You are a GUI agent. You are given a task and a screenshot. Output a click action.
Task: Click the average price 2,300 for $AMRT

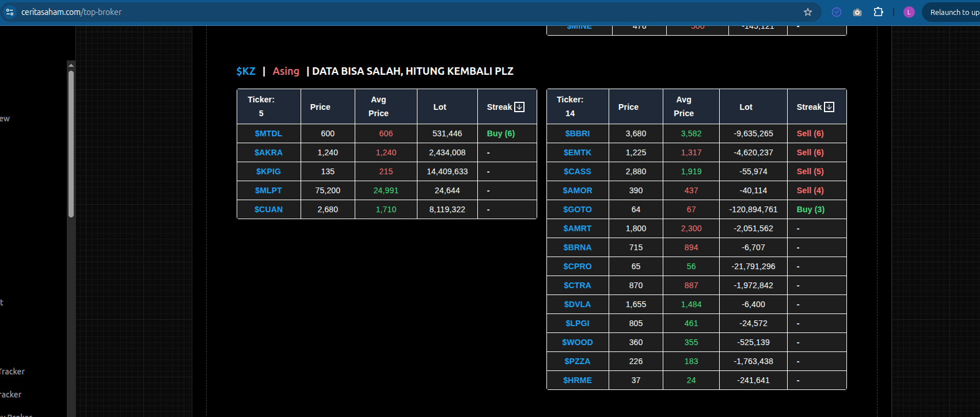click(x=691, y=228)
